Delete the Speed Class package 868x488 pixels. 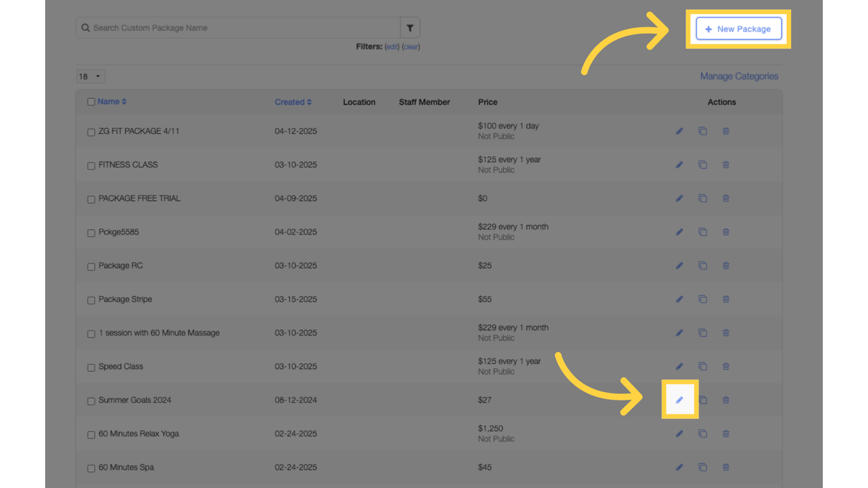point(726,367)
